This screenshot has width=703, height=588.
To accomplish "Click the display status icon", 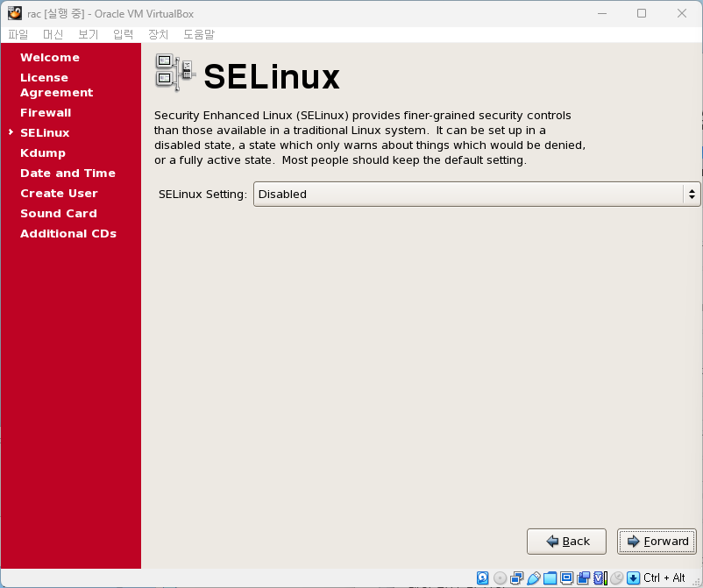I will 567,578.
